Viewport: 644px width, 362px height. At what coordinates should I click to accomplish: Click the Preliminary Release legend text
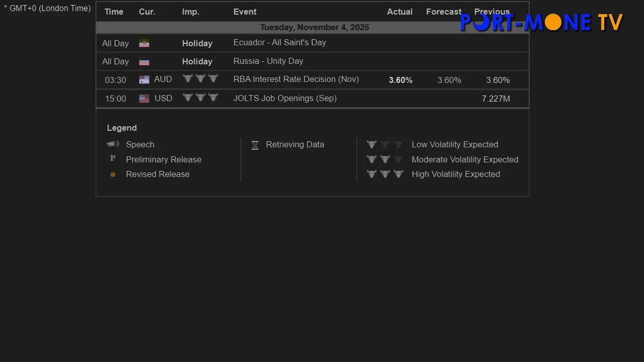(x=164, y=160)
